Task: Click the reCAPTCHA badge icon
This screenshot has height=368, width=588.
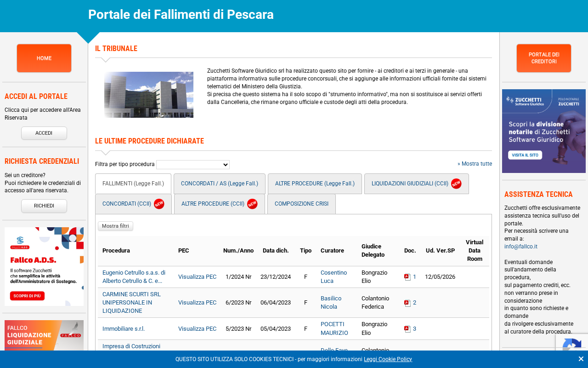Action: point(572,342)
